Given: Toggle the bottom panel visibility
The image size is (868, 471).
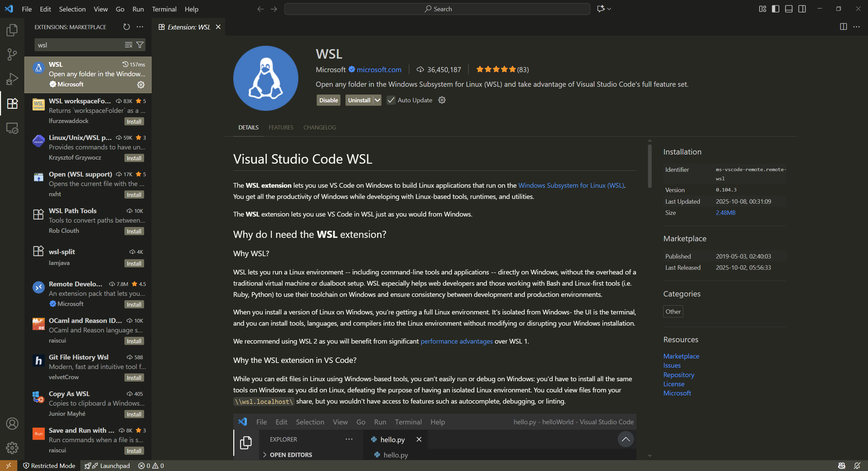Looking at the screenshot, I should point(788,9).
